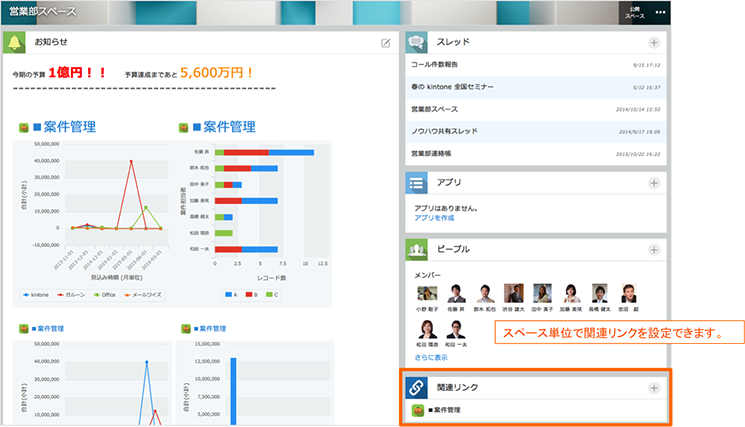Add a new thread with the スレッド plus
745x427 pixels.
654,43
